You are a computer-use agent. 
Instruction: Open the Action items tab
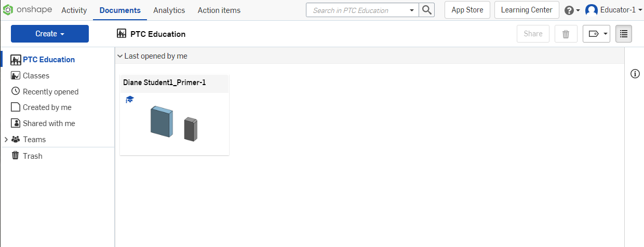point(219,10)
